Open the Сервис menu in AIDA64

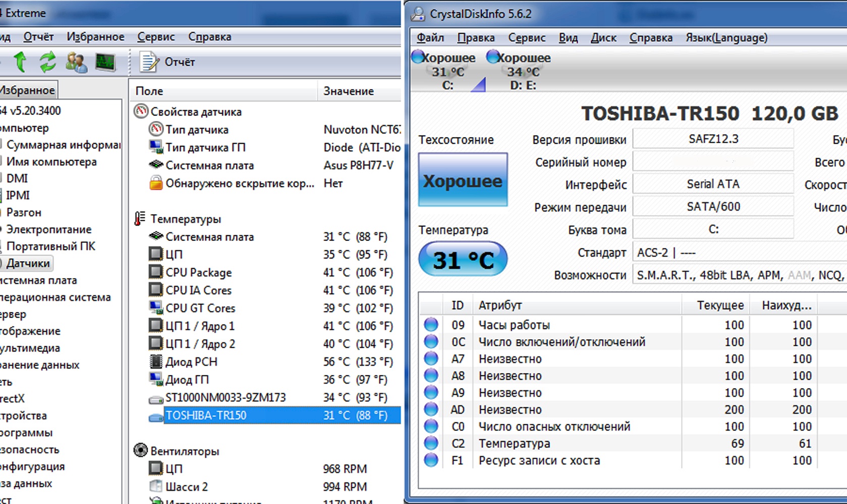(156, 37)
